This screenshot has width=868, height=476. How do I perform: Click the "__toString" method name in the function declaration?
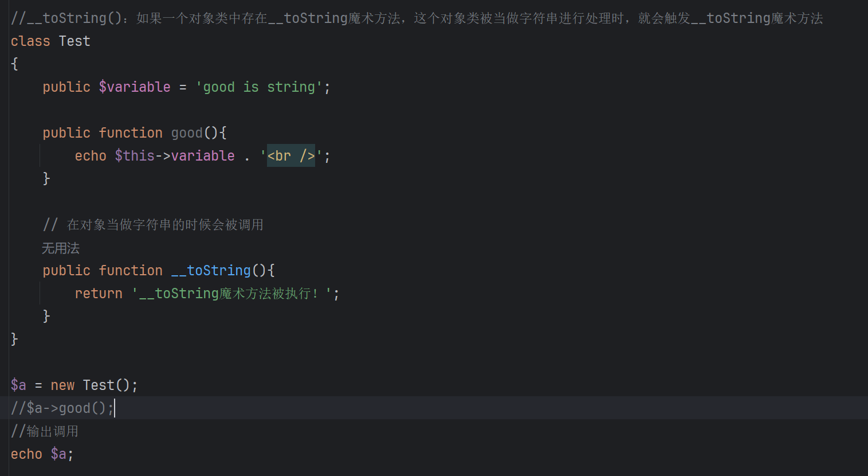tap(211, 271)
